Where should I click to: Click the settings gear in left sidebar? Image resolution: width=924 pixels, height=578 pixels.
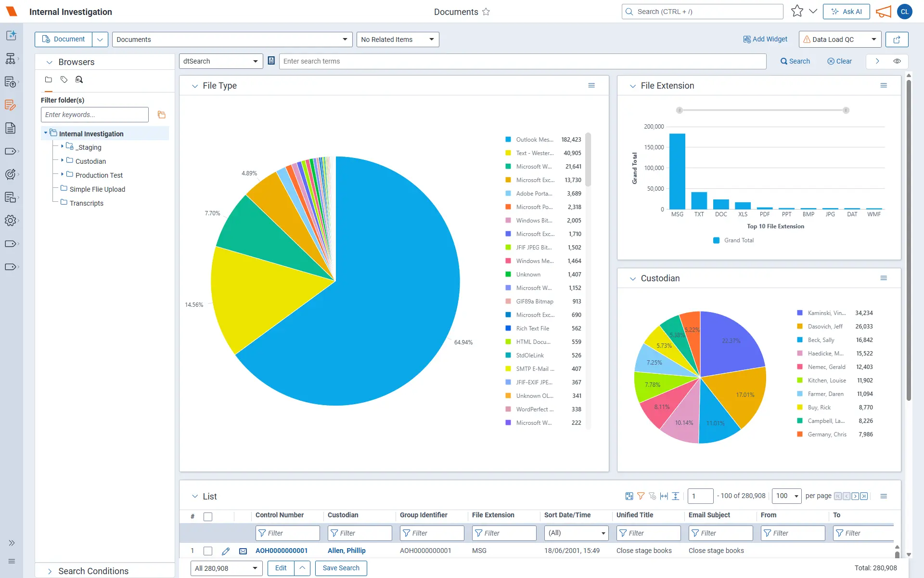coord(11,221)
